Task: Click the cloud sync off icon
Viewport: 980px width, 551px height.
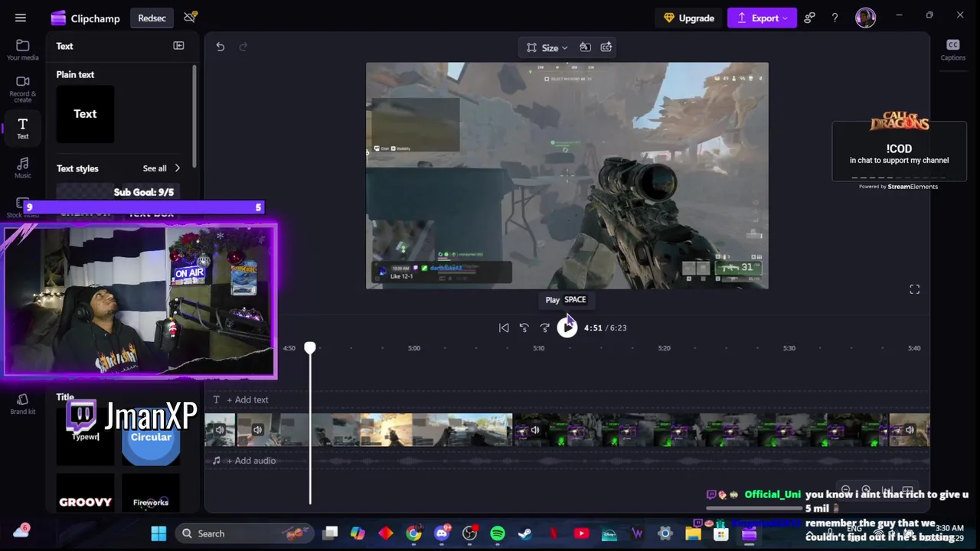Action: pos(191,18)
